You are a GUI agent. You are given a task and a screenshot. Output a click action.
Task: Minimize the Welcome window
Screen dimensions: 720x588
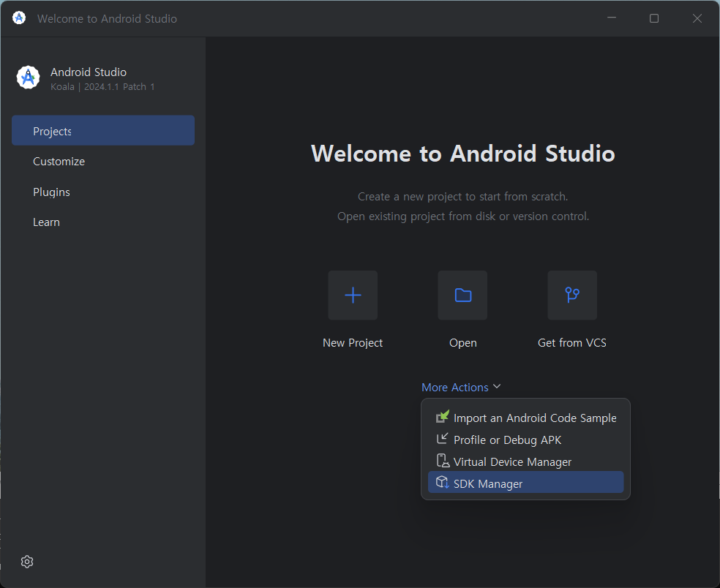click(612, 18)
